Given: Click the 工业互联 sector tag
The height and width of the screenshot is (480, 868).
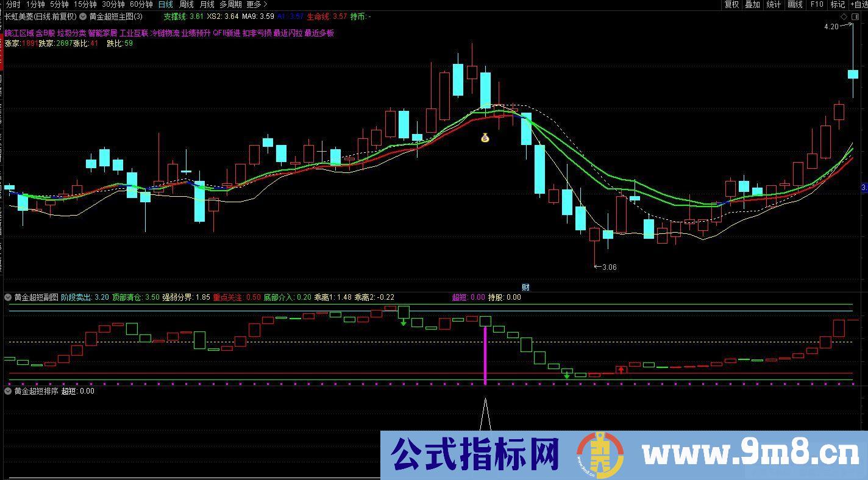Looking at the screenshot, I should click(134, 34).
